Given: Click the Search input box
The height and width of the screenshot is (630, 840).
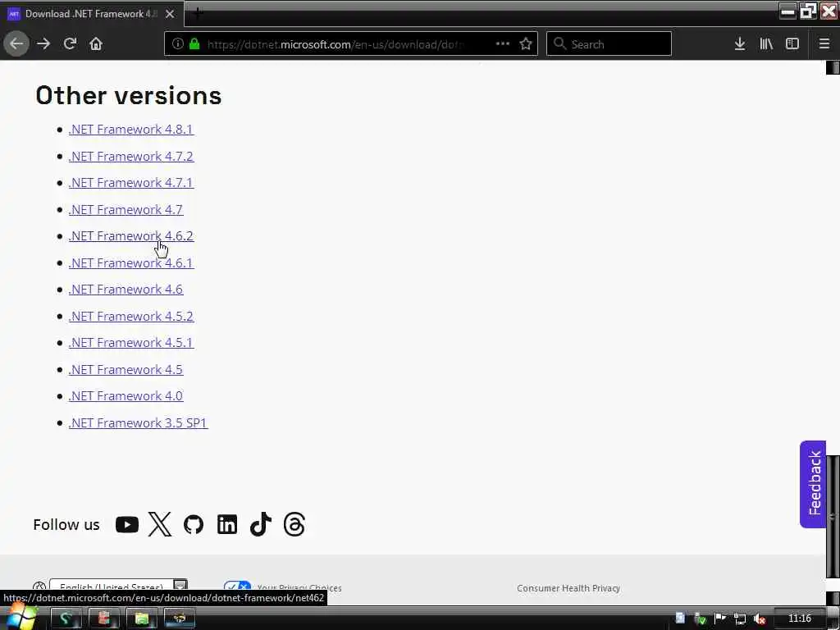Looking at the screenshot, I should coord(609,44).
